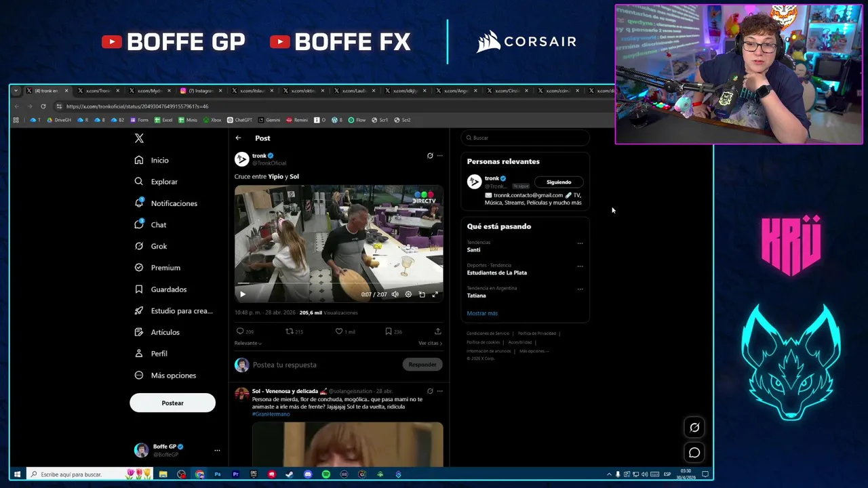This screenshot has width=868, height=488.
Task: Open Gemini bookmark
Action: tap(269, 120)
